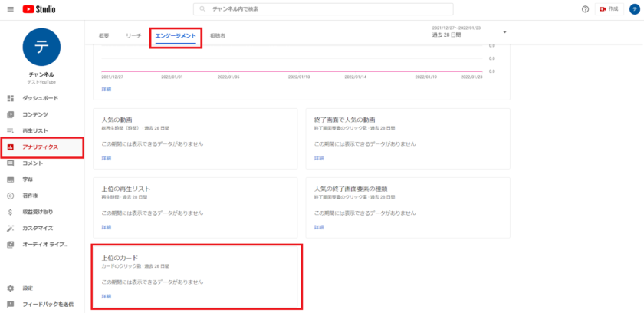Open the hamburger menu icon
644x313 pixels.
pos(11,8)
